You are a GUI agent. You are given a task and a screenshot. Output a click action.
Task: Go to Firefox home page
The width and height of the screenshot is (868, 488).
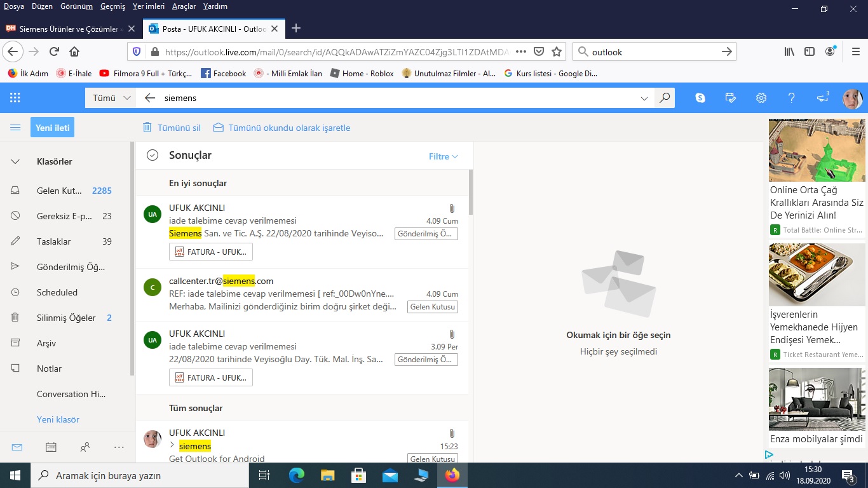pos(74,51)
